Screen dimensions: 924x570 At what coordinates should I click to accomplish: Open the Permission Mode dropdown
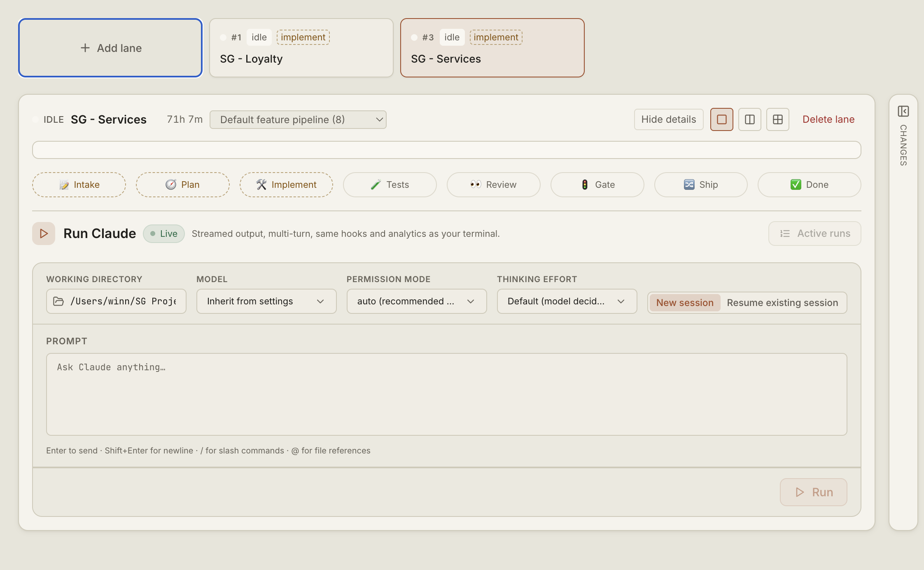coord(417,301)
